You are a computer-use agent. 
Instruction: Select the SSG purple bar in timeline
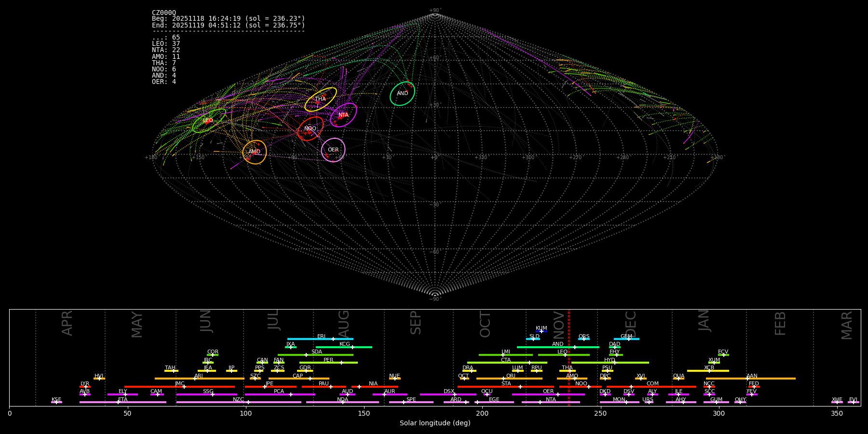pyautogui.click(x=206, y=394)
